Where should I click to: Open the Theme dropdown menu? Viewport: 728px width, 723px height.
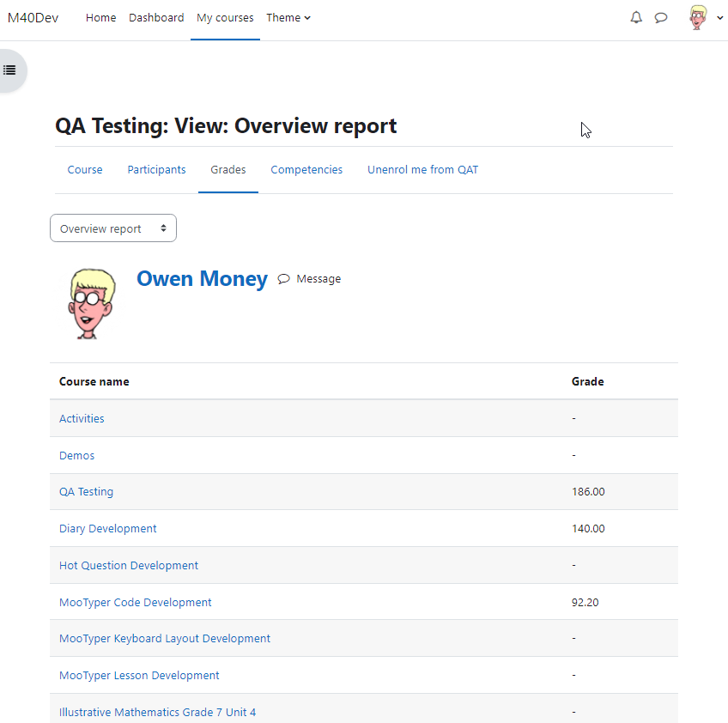(x=288, y=18)
